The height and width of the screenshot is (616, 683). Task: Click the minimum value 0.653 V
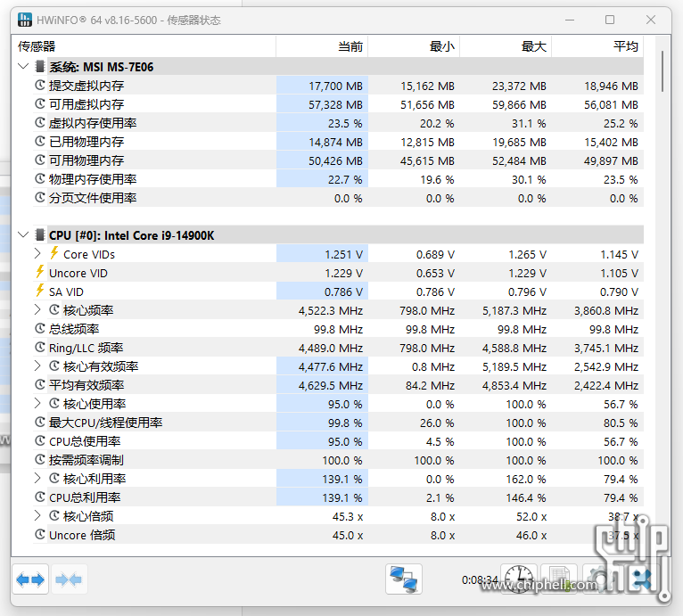click(435, 273)
